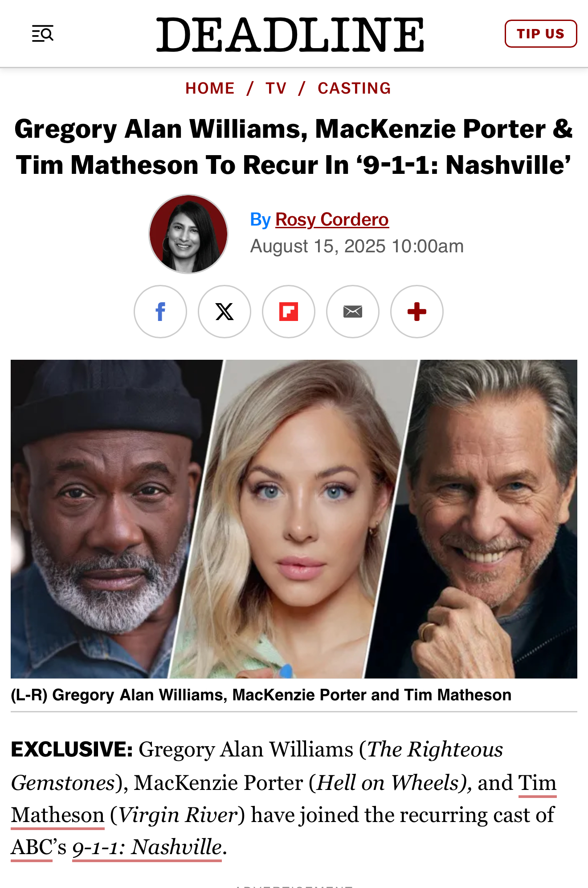
Task: Click the DEADLINE logo
Action: tap(290, 35)
